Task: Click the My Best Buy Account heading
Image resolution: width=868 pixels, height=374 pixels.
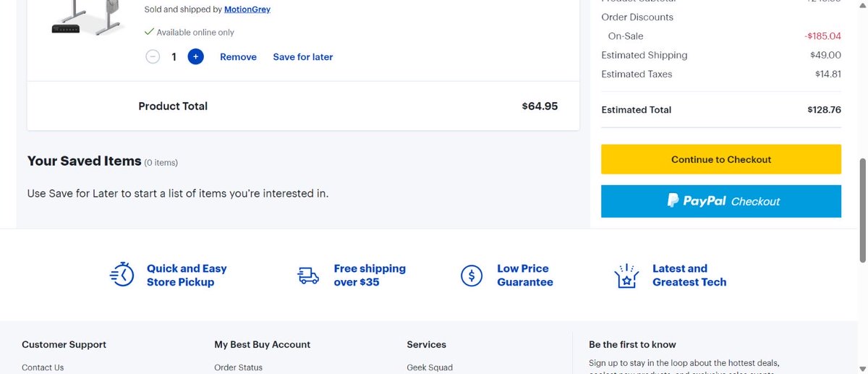Action: point(263,344)
